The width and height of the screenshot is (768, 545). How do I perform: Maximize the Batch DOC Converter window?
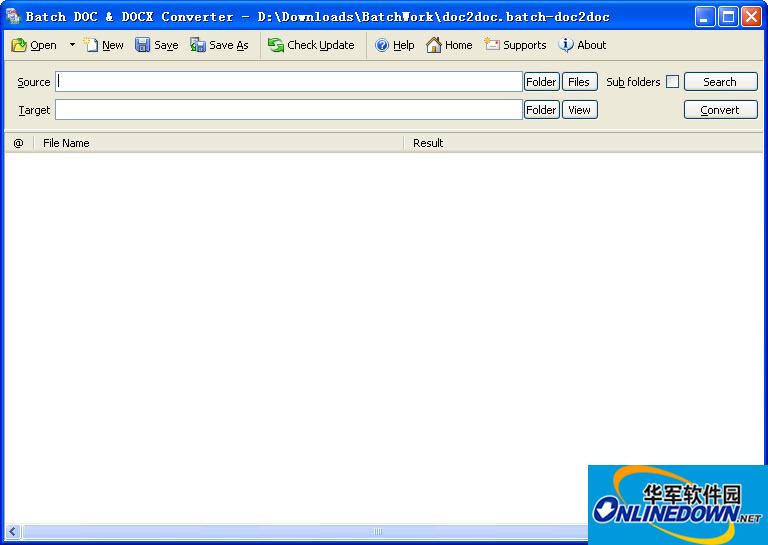(x=728, y=17)
